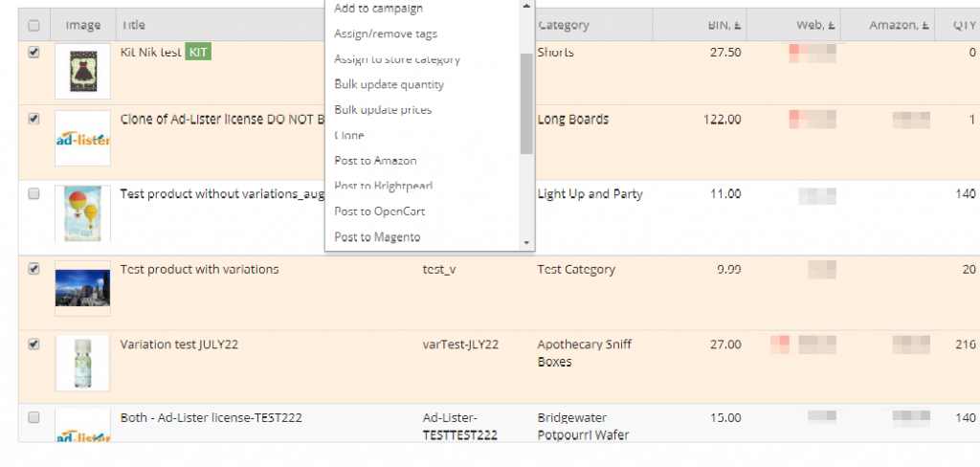Click the green KIT badge
Image resolution: width=980 pixels, height=467 pixels.
click(198, 52)
